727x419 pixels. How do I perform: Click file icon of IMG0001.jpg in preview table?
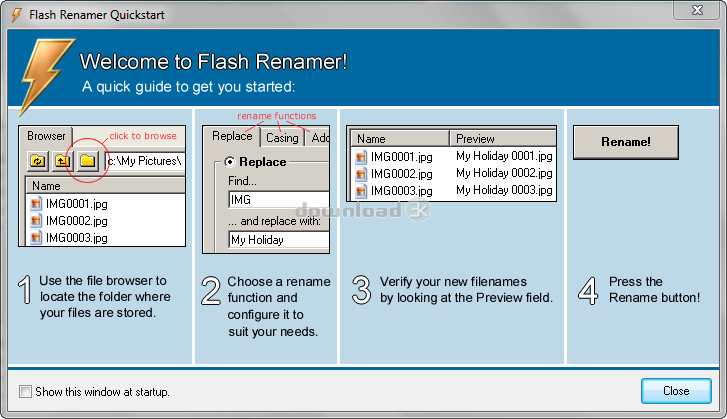[361, 157]
